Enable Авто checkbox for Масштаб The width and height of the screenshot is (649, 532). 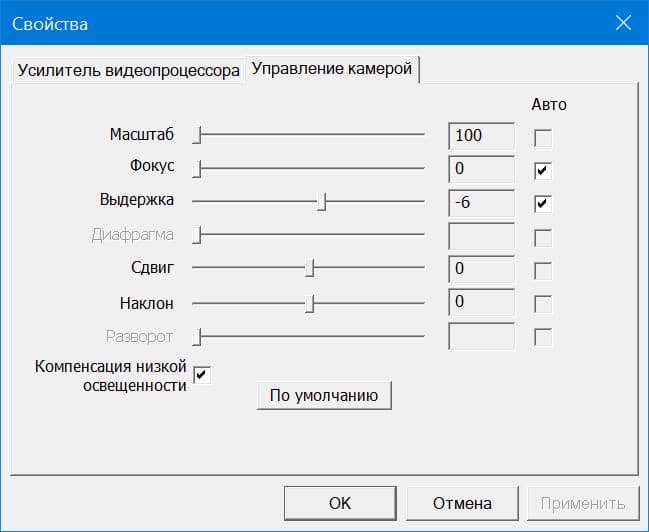[x=543, y=137]
